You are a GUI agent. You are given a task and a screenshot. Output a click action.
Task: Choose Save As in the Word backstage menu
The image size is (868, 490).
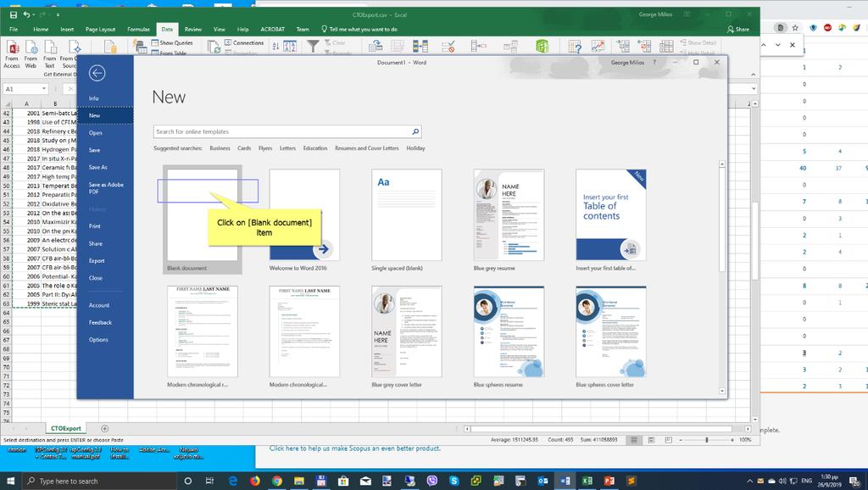pyautogui.click(x=105, y=167)
